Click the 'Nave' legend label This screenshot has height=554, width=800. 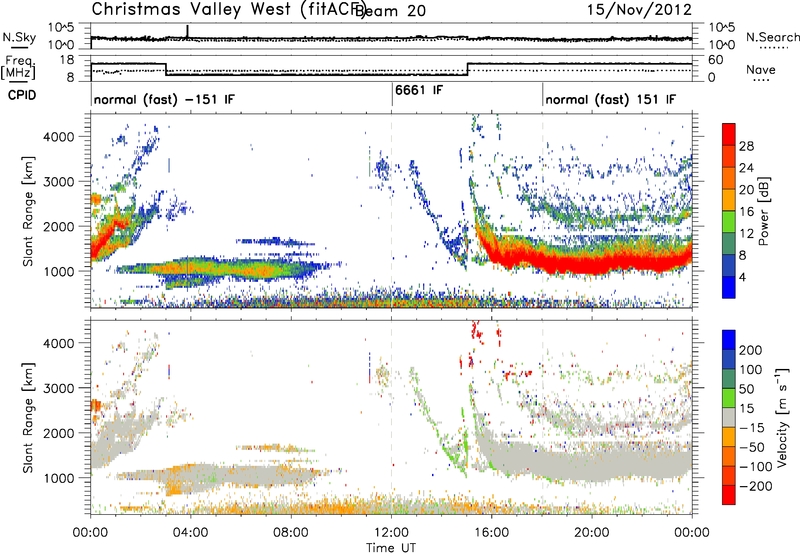[x=761, y=69]
